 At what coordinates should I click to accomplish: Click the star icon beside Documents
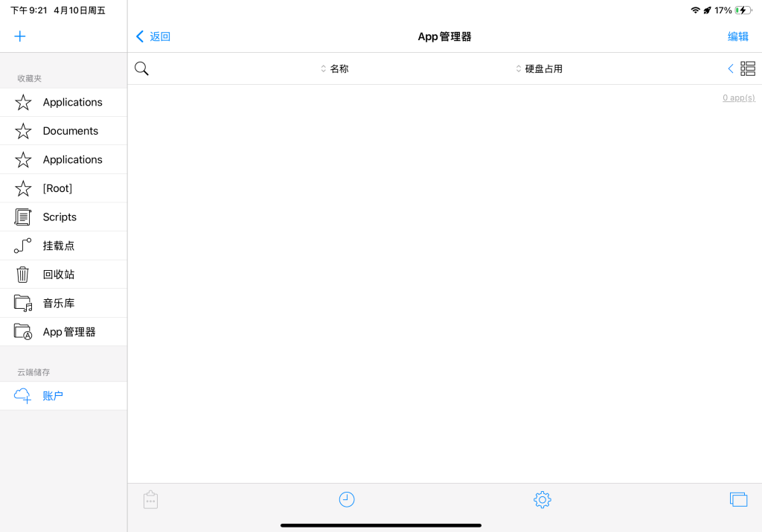click(x=23, y=131)
